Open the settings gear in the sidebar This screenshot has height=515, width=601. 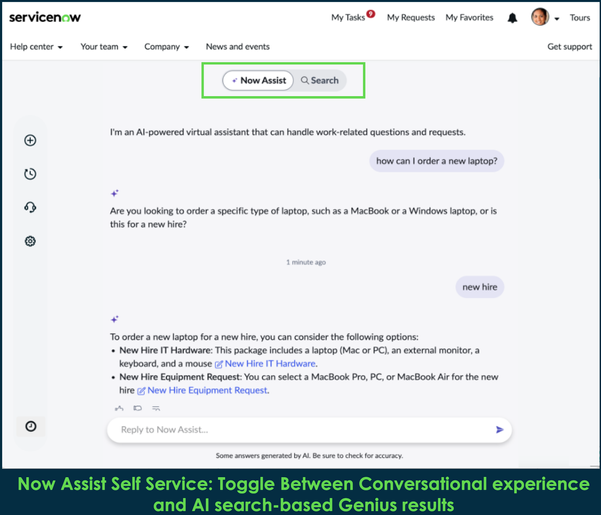[30, 241]
